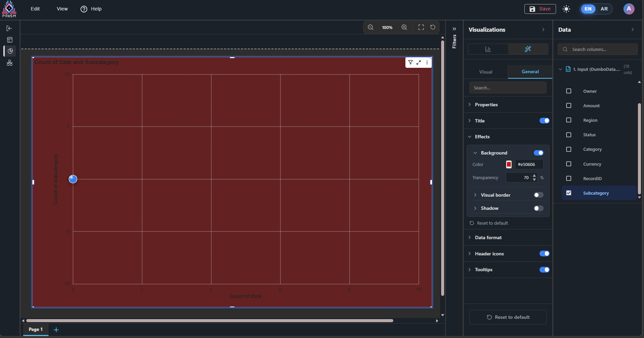Select the format visual paintbrush icon tab

click(x=528, y=49)
